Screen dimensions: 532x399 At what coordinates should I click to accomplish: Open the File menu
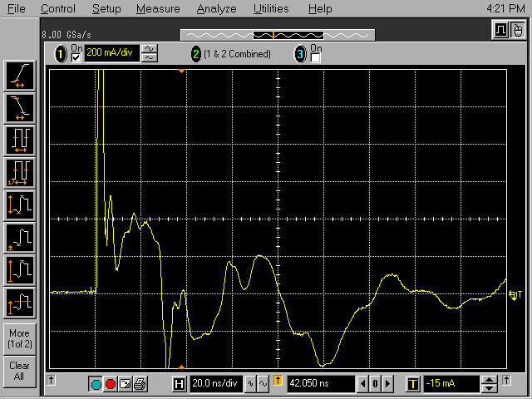(x=17, y=8)
